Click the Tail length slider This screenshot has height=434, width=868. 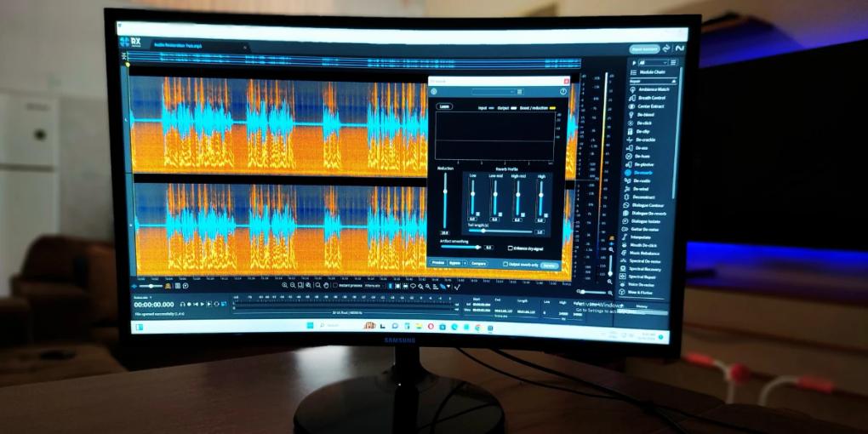(x=500, y=231)
